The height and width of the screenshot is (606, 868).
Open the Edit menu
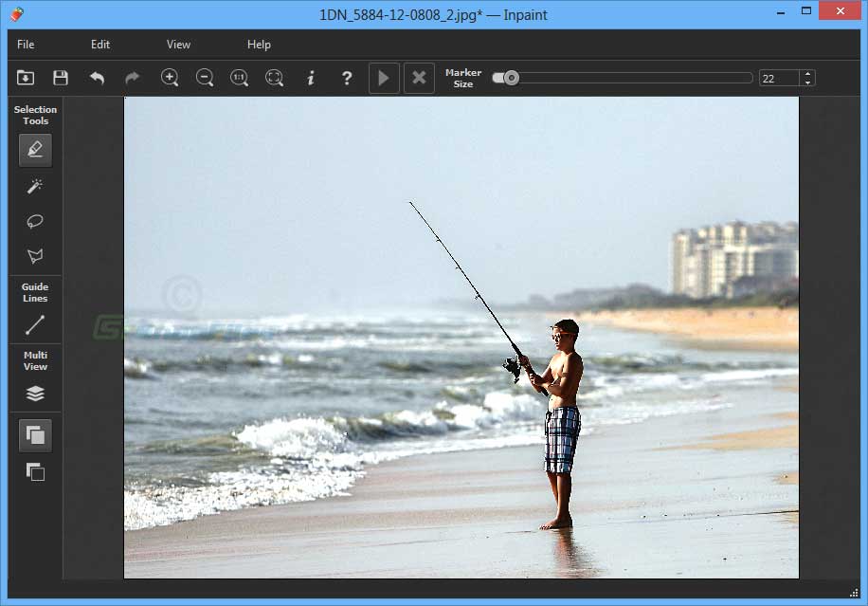[99, 44]
